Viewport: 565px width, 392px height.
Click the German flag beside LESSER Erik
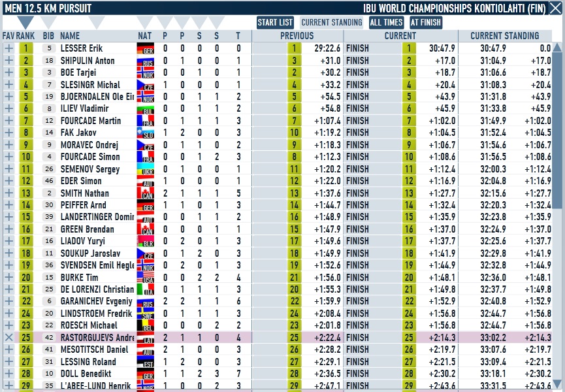point(146,48)
